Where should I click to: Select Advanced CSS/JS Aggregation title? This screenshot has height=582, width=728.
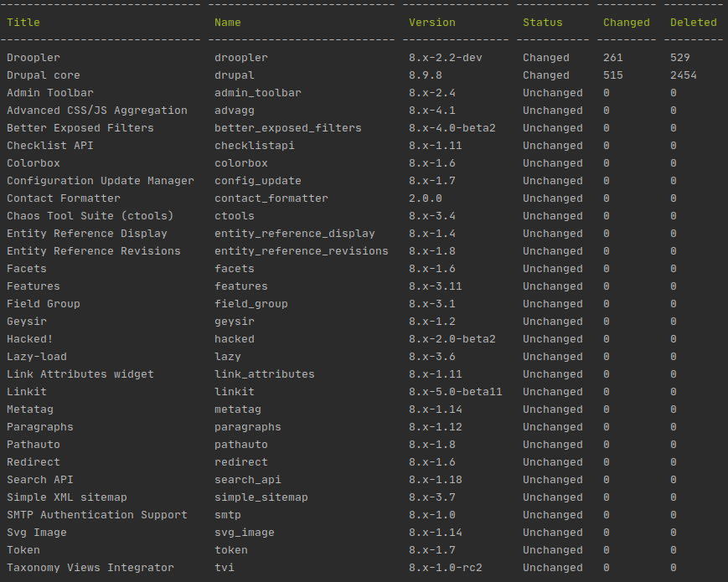[x=97, y=111]
